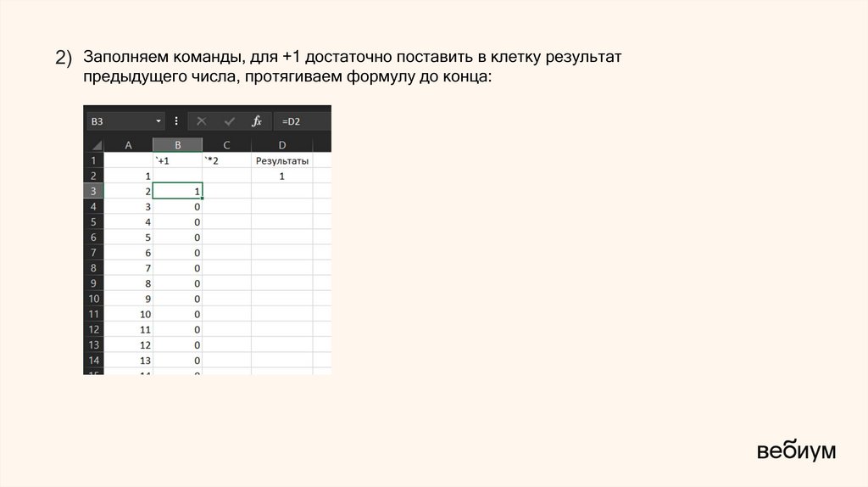Click cell B1 containing `+1
868x487 pixels.
point(178,160)
